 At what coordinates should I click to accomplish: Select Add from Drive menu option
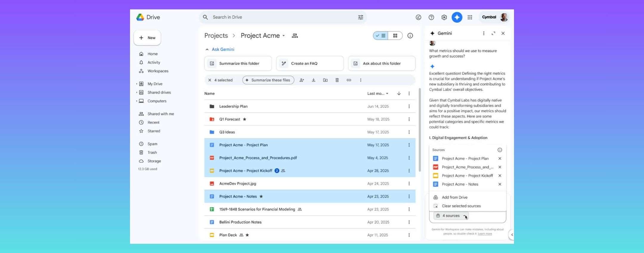point(454,198)
